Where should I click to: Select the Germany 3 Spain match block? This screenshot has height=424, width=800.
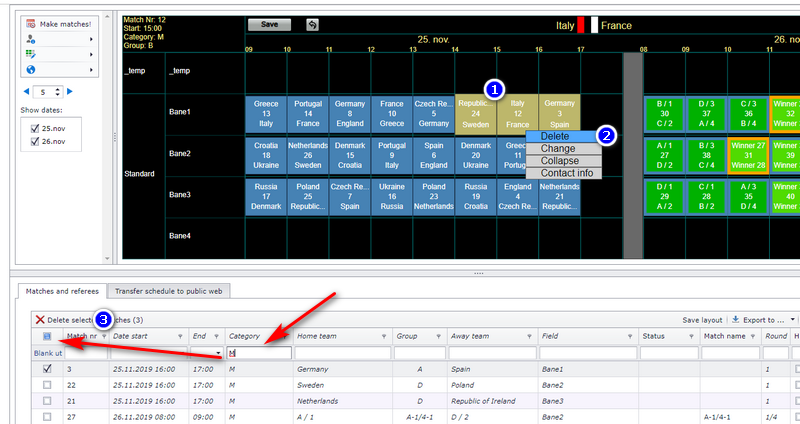click(x=559, y=113)
